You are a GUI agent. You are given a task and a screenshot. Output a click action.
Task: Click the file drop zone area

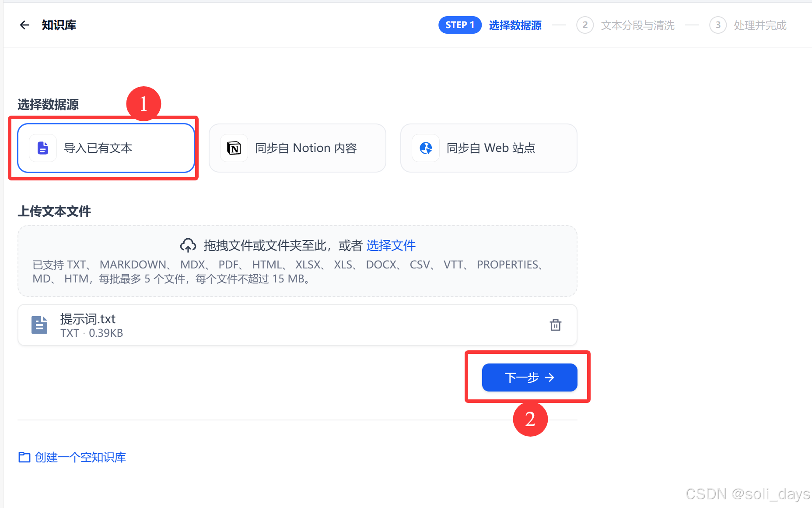pos(297,261)
